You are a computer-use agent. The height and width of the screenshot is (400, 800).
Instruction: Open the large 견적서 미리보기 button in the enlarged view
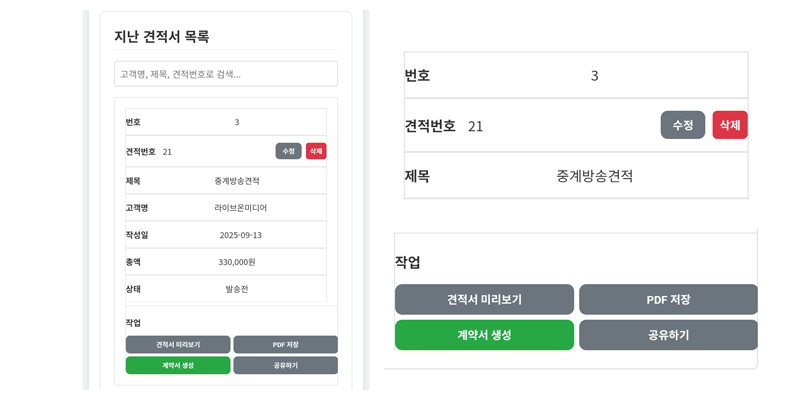click(x=484, y=299)
